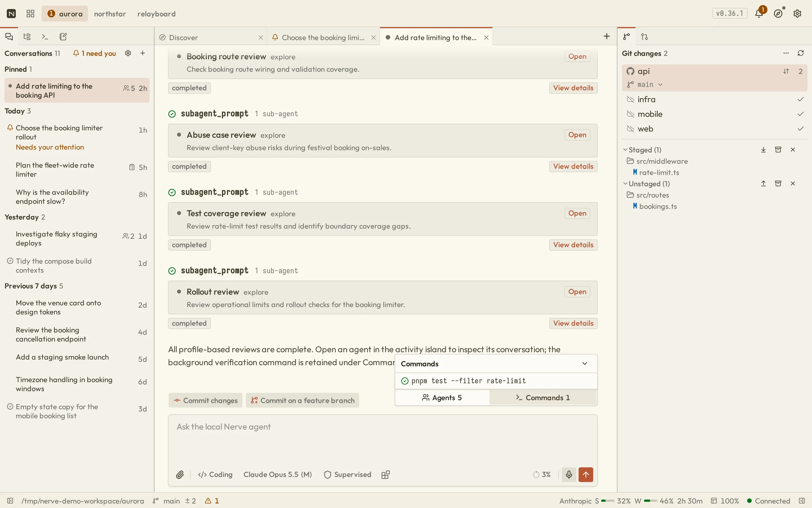
Task: Open Git changes more options menu
Action: [786, 53]
